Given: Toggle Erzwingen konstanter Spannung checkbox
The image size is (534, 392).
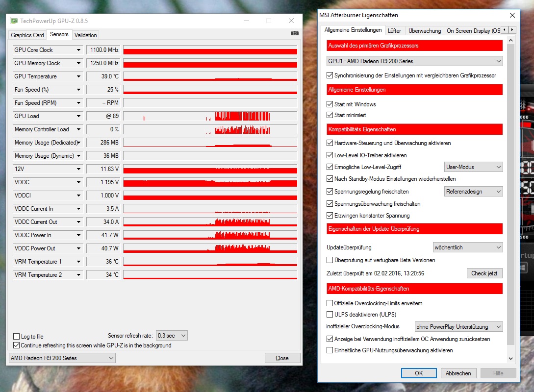Looking at the screenshot, I should [x=330, y=216].
